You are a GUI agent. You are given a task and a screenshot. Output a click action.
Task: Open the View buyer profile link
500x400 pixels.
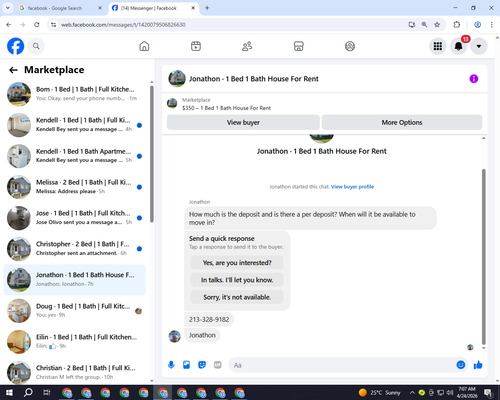352,187
